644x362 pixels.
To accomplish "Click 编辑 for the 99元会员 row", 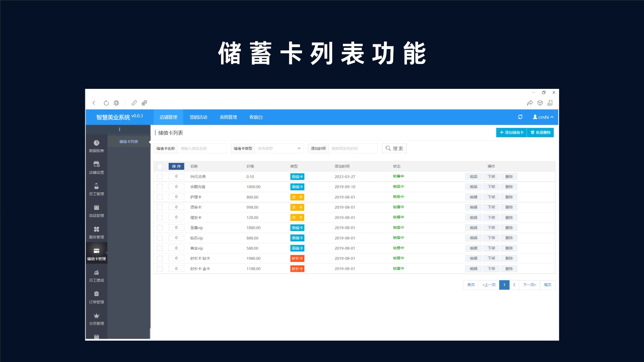I will (x=474, y=177).
